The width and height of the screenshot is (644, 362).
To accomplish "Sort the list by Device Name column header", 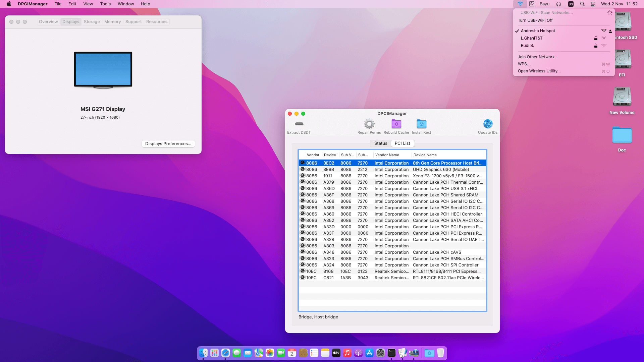I will pos(425,155).
